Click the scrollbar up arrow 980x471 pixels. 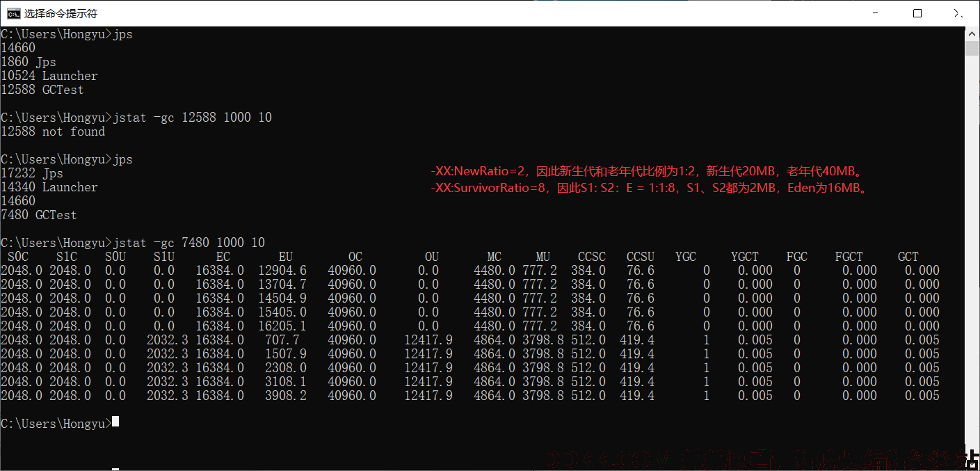[x=972, y=33]
